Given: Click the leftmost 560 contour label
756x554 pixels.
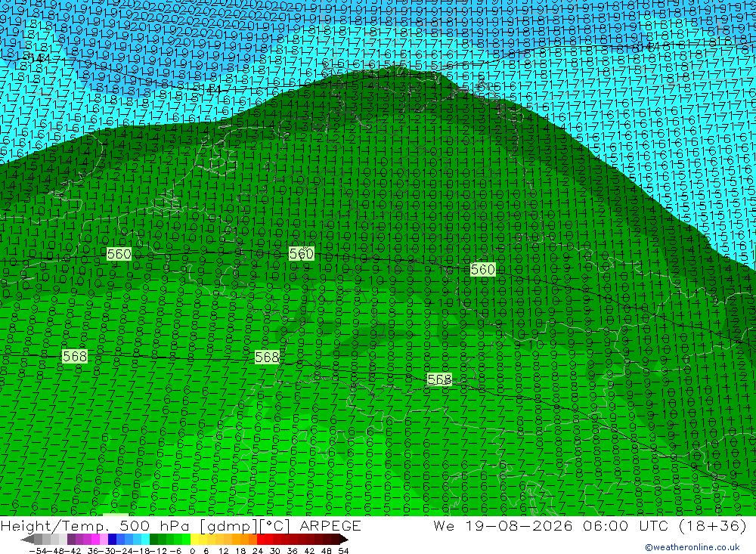Looking at the screenshot, I should click(x=119, y=254).
